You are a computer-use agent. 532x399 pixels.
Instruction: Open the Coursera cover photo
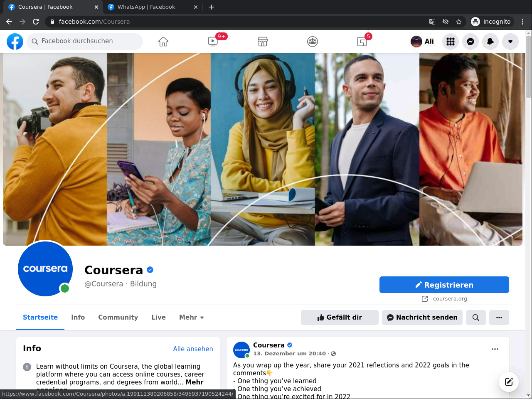tap(263, 149)
